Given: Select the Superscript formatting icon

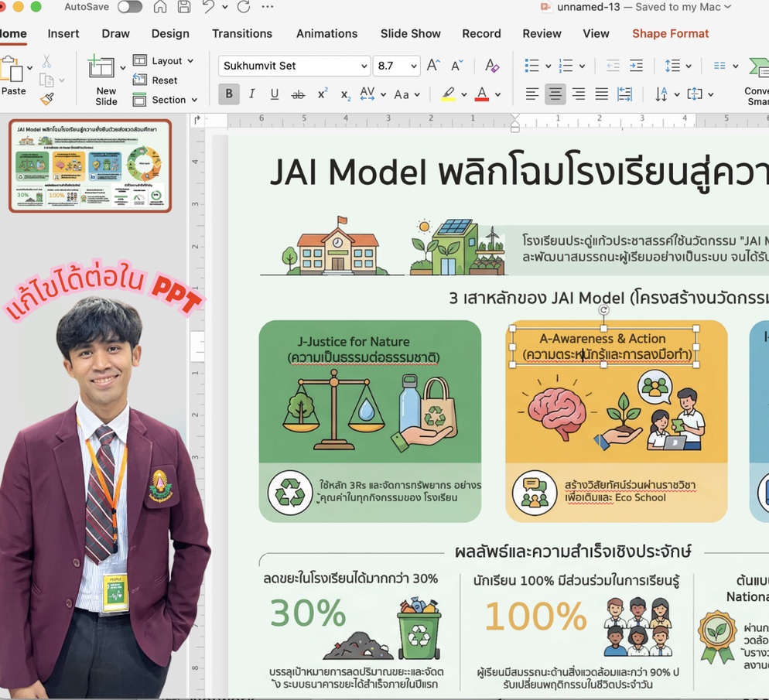Looking at the screenshot, I should coord(322,94).
